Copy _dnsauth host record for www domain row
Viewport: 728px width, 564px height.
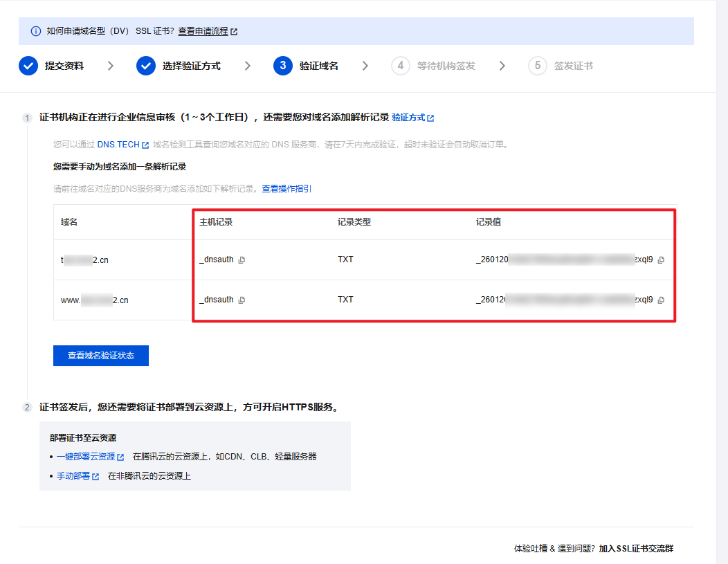(242, 300)
